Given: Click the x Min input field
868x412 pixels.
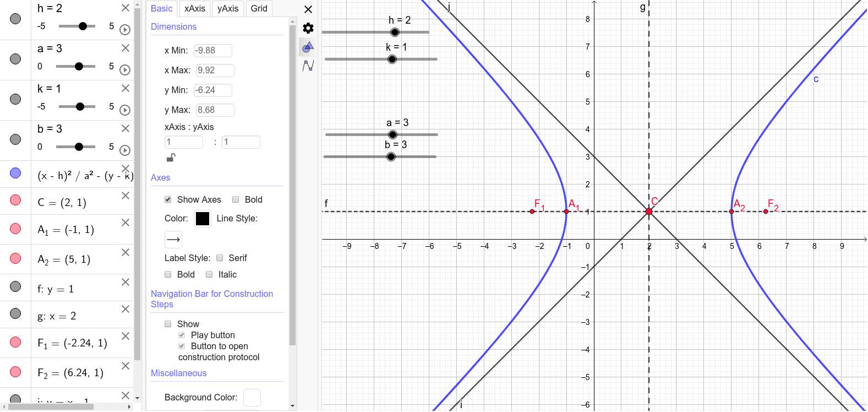Looking at the screenshot, I should pos(213,51).
